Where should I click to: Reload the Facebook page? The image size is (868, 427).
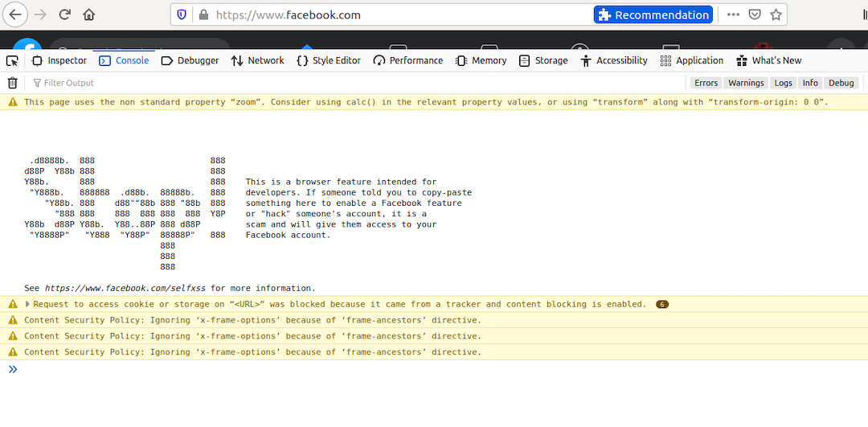(65, 15)
